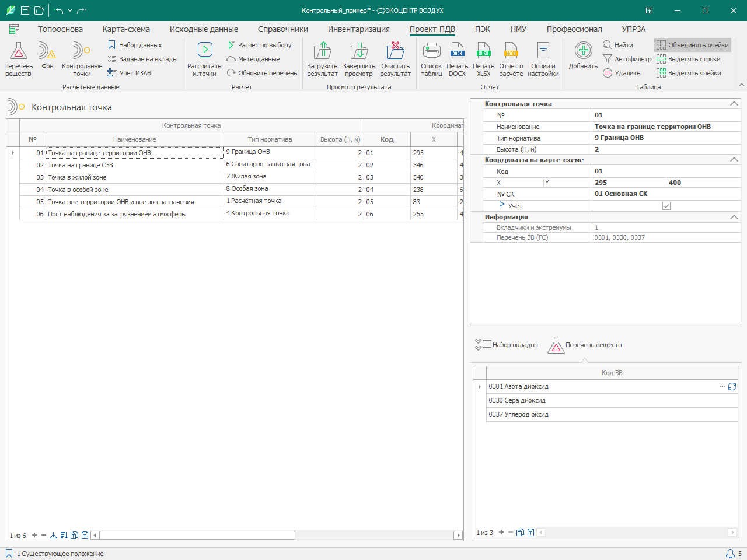Click Удалить in the ribbon
This screenshot has height=560, width=747.
(x=622, y=73)
